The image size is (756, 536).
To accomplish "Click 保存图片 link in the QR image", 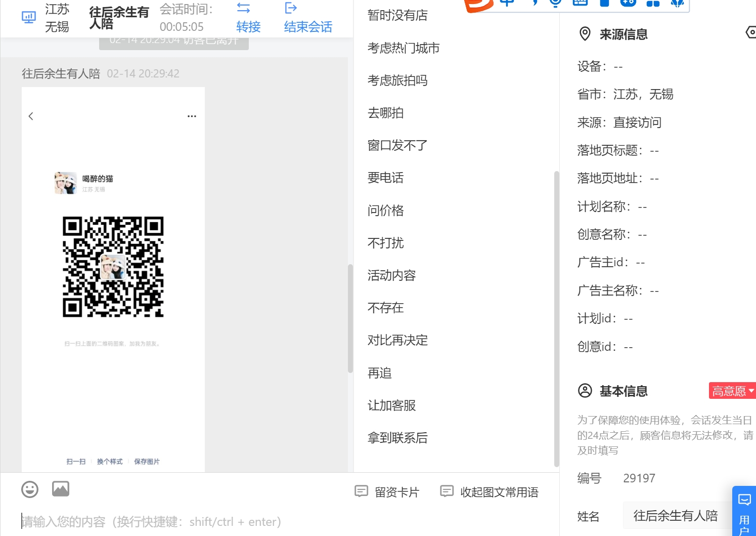I will tap(147, 462).
